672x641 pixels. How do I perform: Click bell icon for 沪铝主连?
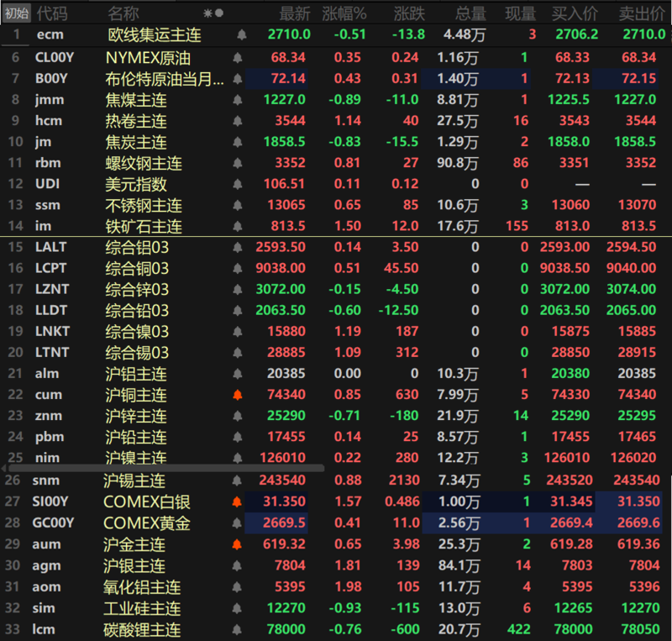pos(238,374)
